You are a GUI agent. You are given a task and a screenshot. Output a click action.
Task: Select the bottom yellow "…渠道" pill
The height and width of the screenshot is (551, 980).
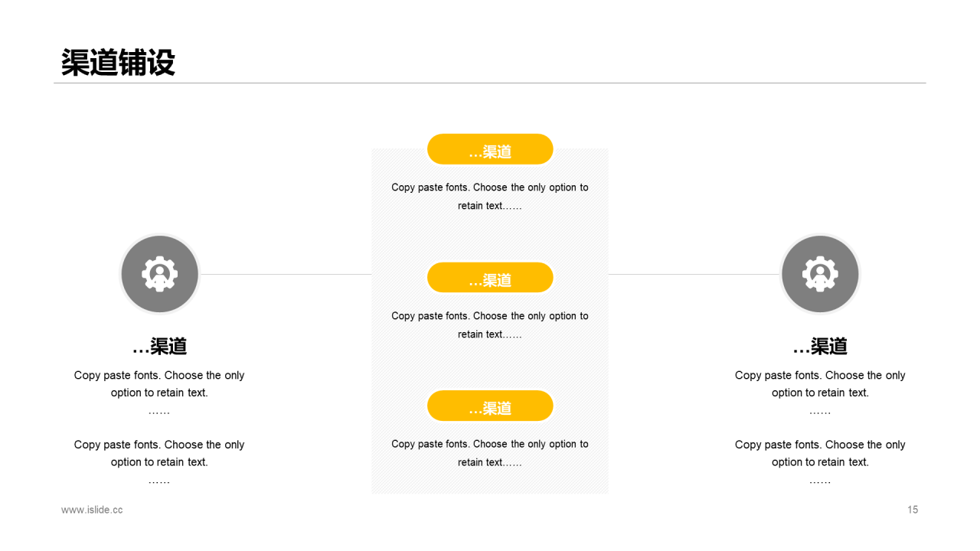(x=490, y=406)
